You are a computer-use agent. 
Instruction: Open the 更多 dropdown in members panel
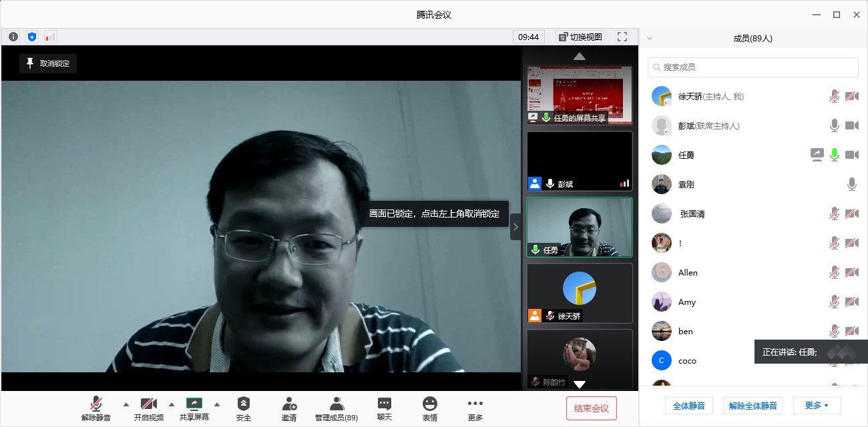[x=817, y=405]
